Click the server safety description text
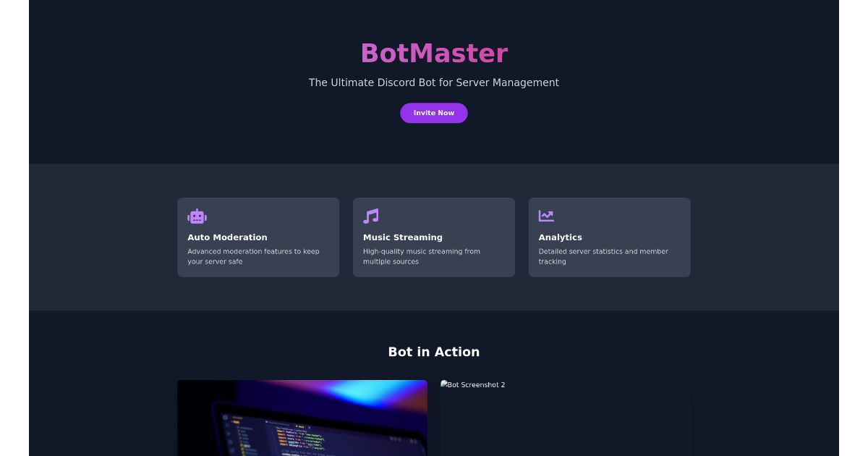 252,256
